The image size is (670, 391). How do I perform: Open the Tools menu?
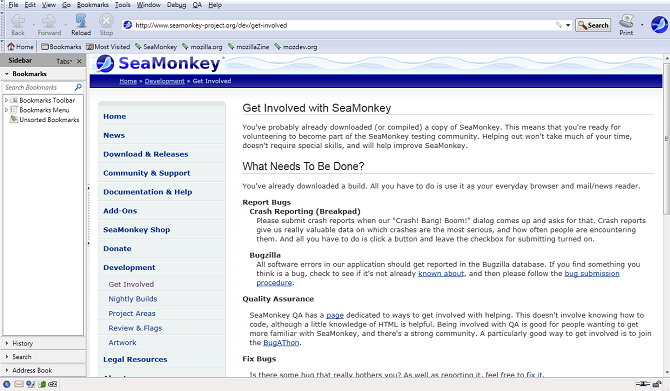(x=122, y=5)
